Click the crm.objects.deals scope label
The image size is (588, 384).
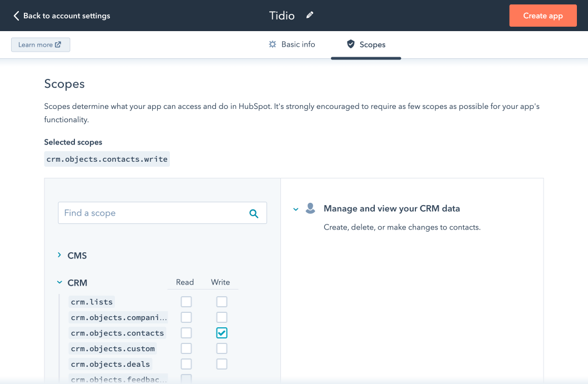click(x=110, y=364)
